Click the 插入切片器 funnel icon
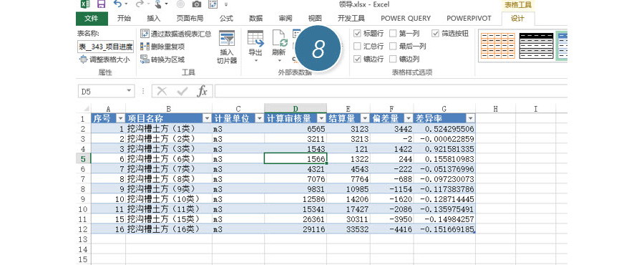Image resolution: width=644 pixels, height=265 pixels. [227, 38]
